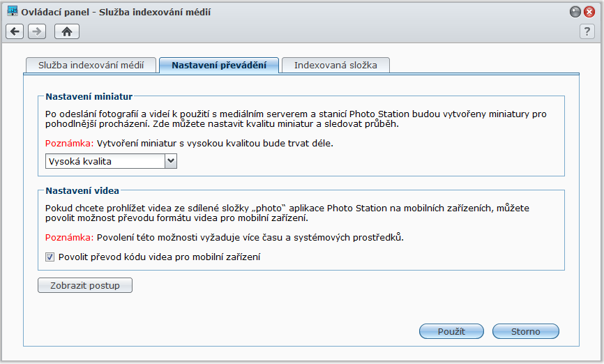Open the Control Panel home icon

tap(67, 31)
